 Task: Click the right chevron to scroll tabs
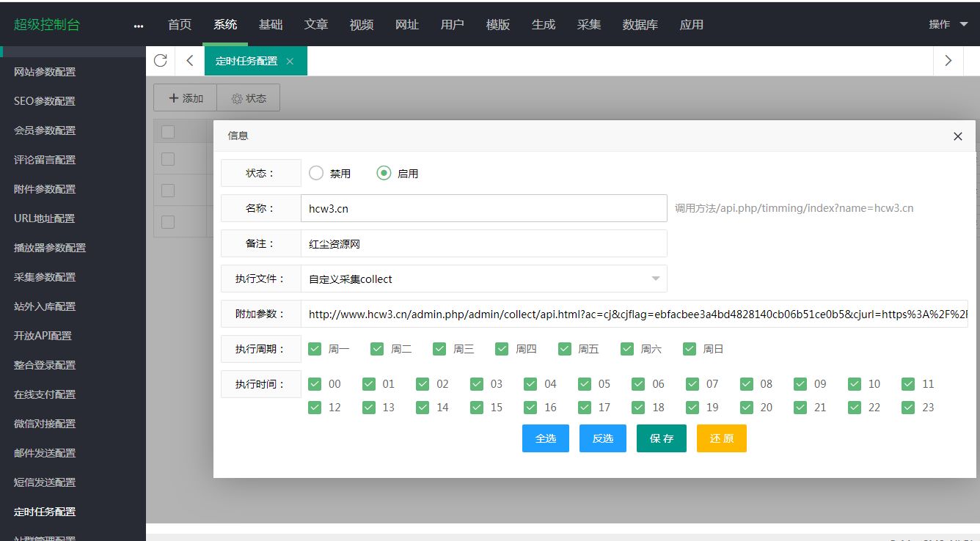pyautogui.click(x=948, y=60)
